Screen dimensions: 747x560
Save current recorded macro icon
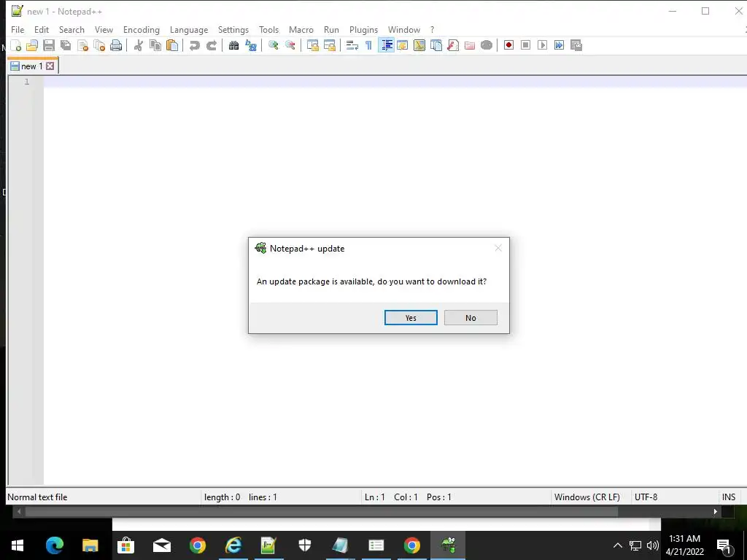click(576, 45)
